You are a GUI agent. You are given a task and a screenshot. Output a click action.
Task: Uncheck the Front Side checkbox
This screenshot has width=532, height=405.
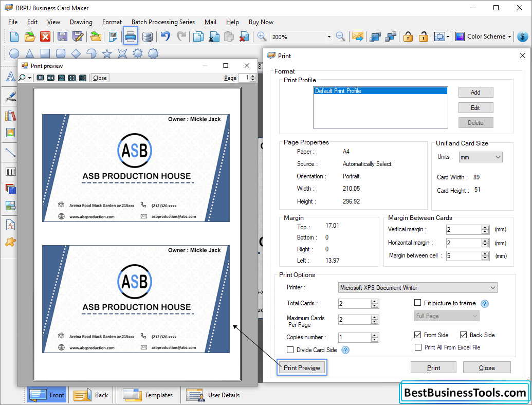click(418, 335)
